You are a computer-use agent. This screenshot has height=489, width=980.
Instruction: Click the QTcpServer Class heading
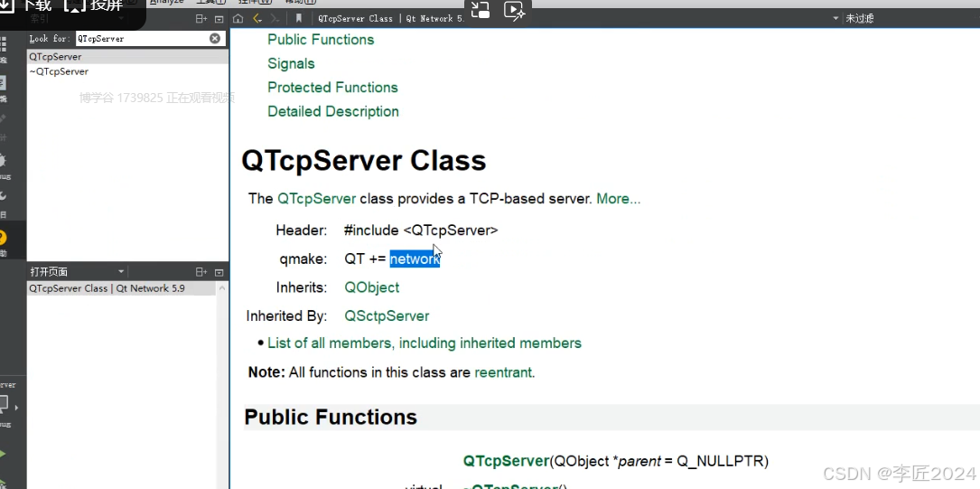click(x=364, y=161)
